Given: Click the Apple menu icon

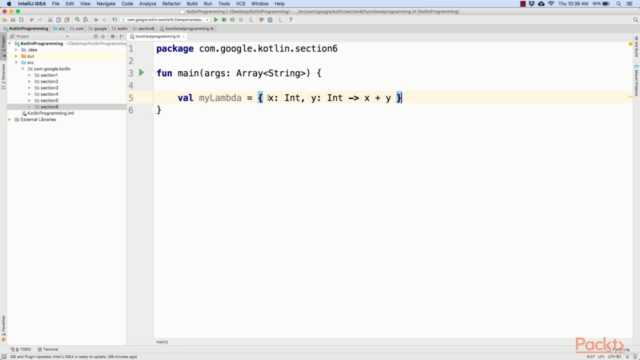Looking at the screenshot, I should [9, 4].
